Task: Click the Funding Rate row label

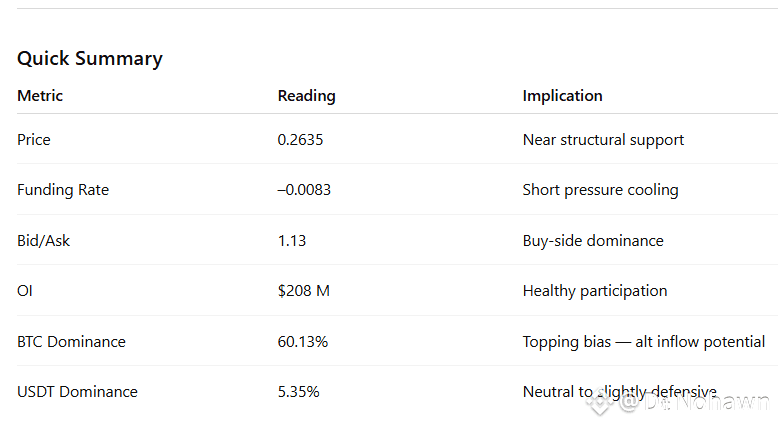Action: click(63, 190)
